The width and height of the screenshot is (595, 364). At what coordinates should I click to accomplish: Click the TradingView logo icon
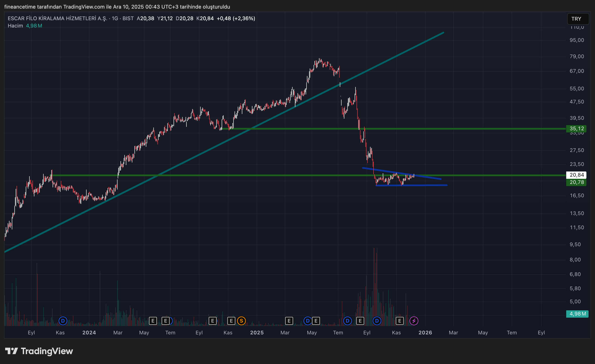click(x=11, y=351)
